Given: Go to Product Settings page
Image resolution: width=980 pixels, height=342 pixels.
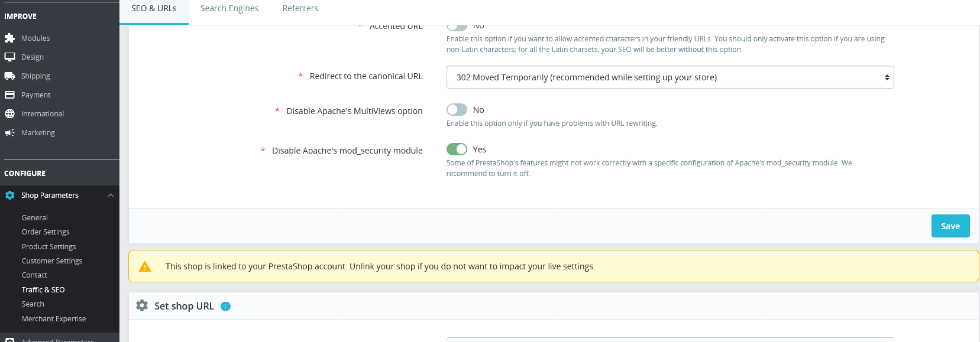Looking at the screenshot, I should 48,247.
